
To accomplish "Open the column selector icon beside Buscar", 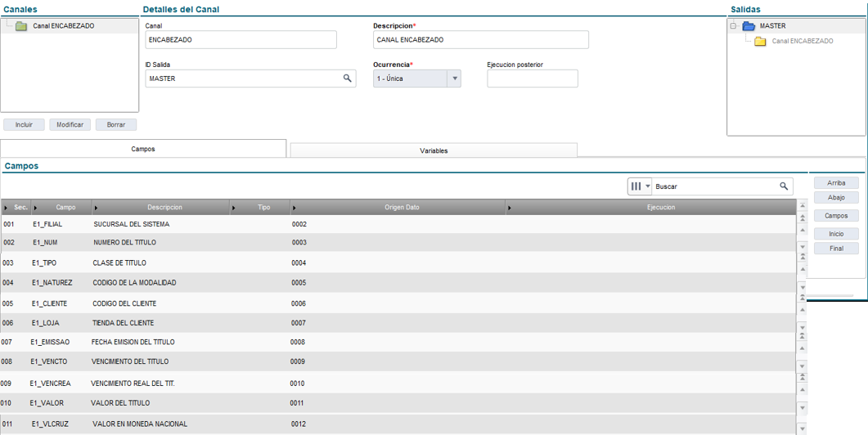I will coord(640,186).
